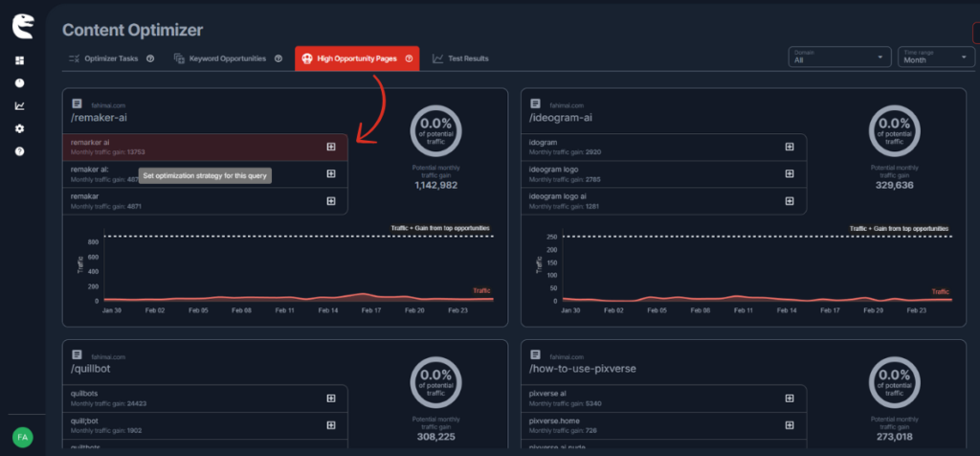Viewport: 980px width, 456px height.
Task: Select the 'pixverse ai' query row
Action: [x=664, y=399]
